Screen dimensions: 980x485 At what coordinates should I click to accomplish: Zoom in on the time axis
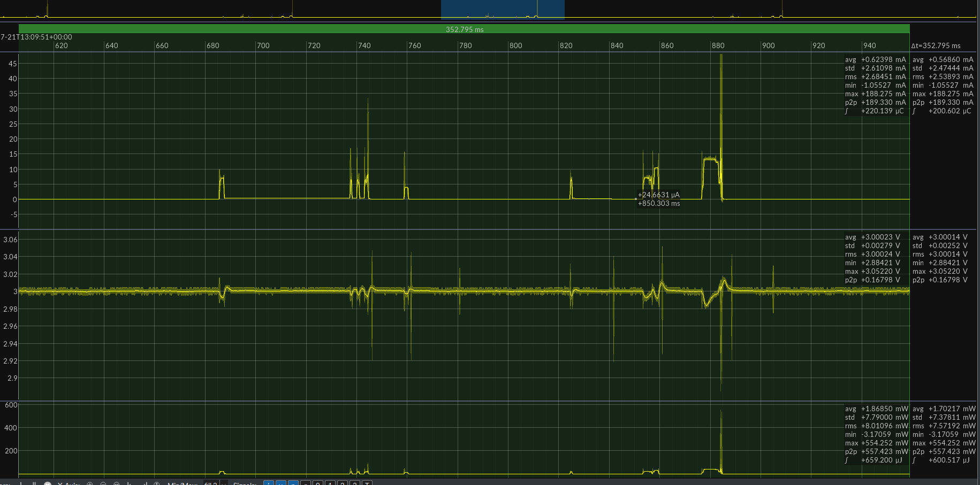click(90, 483)
